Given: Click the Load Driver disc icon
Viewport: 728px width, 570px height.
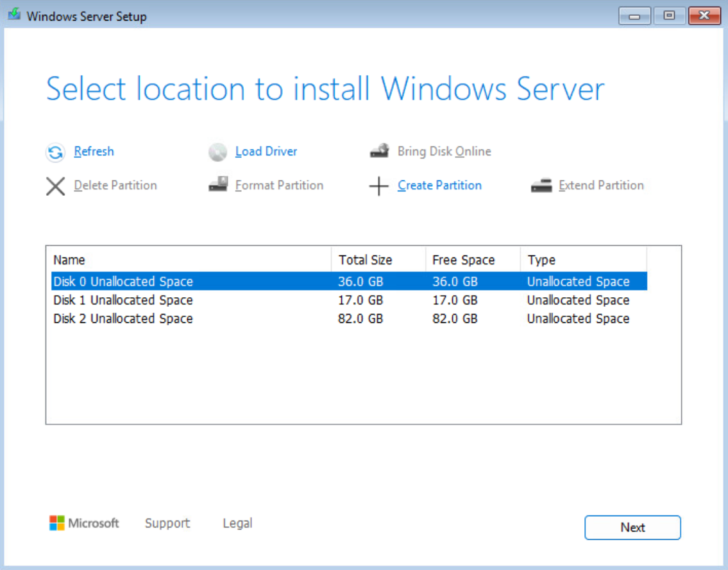Looking at the screenshot, I should point(217,152).
